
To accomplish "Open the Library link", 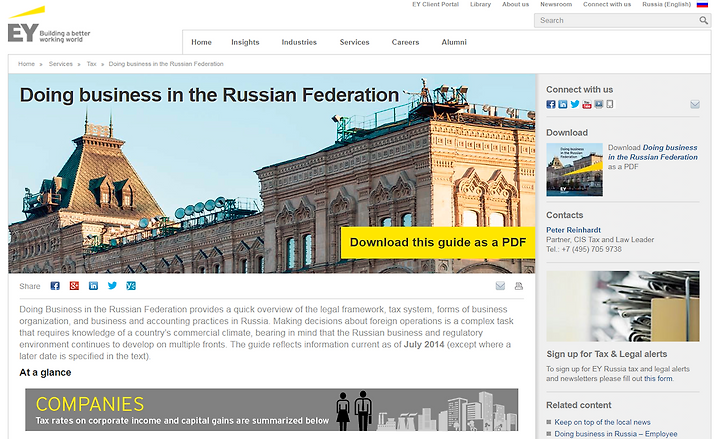I will [x=480, y=4].
